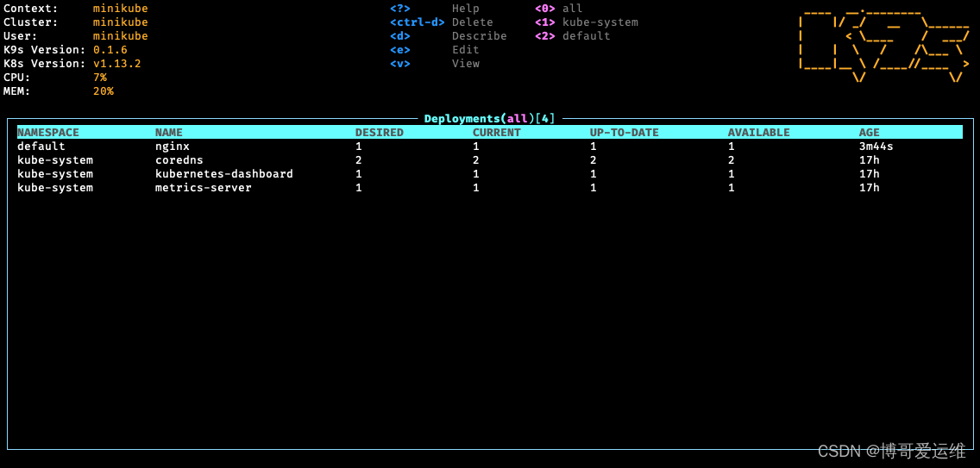Screen dimensions: 980x468
Task: Click the K9s ASCII logo
Action: click(x=883, y=45)
